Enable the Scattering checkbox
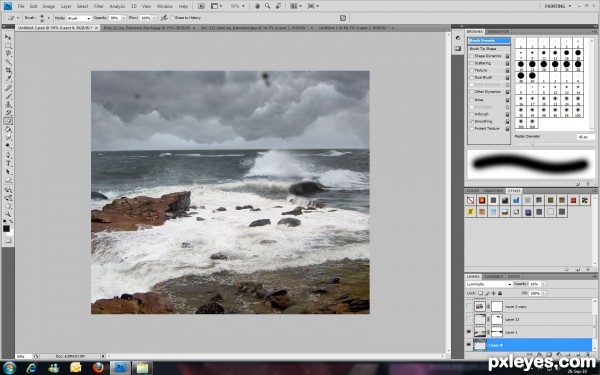The image size is (600, 375). (x=472, y=63)
